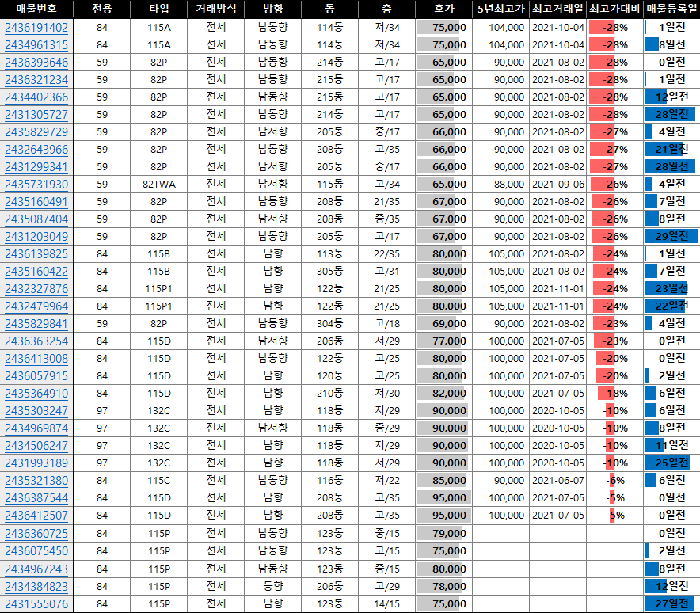Open listing link 2435829729
The image size is (700, 613).
pos(36,132)
